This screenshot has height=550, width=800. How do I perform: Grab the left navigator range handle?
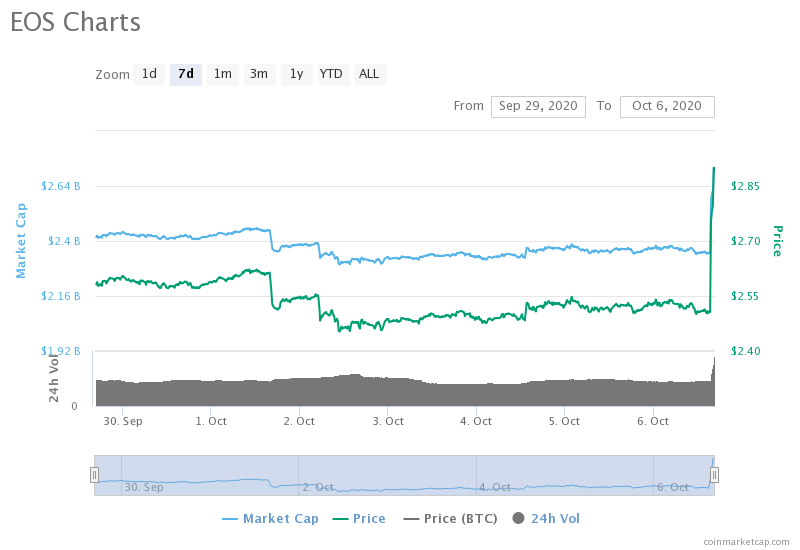click(94, 475)
